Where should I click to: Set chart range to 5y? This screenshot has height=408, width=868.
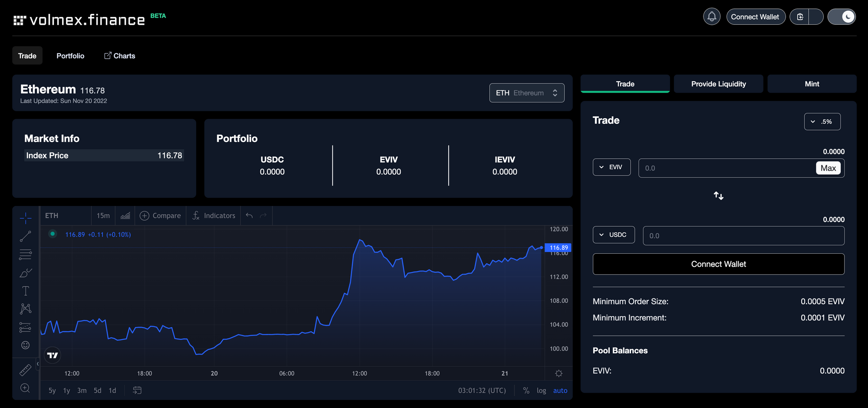coord(52,391)
